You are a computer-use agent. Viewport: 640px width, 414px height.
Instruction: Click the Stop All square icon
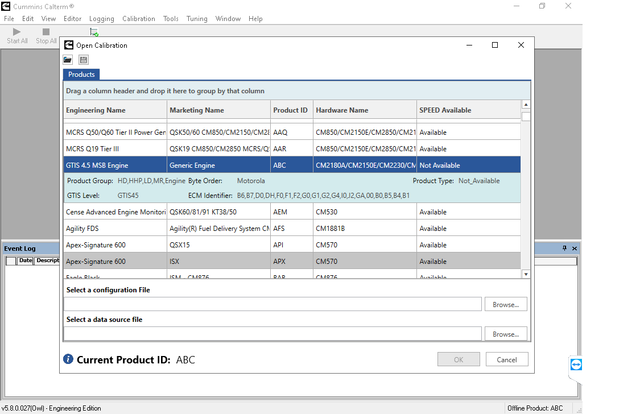[46, 31]
